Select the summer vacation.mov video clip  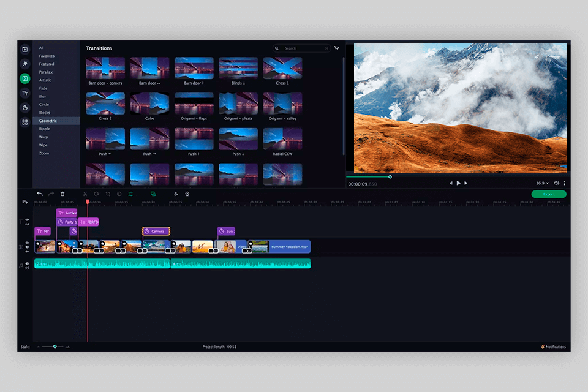279,246
